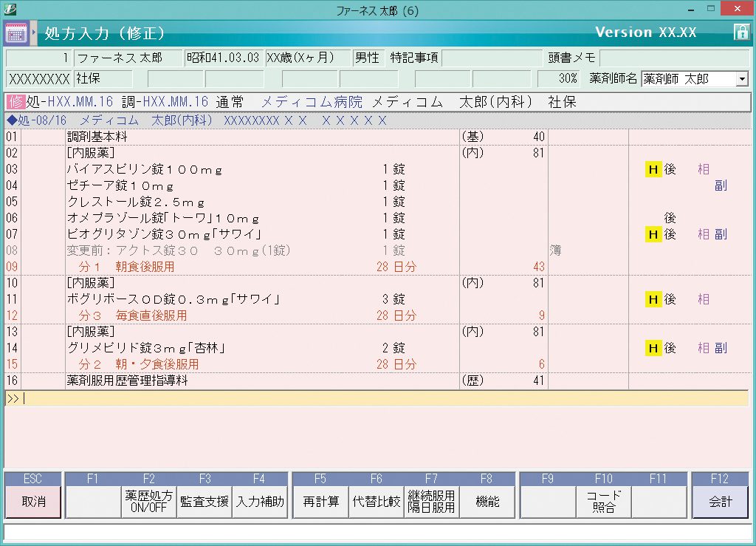Click the 昭和41.03.03 birthdate field
The image size is (756, 546).
[x=224, y=58]
